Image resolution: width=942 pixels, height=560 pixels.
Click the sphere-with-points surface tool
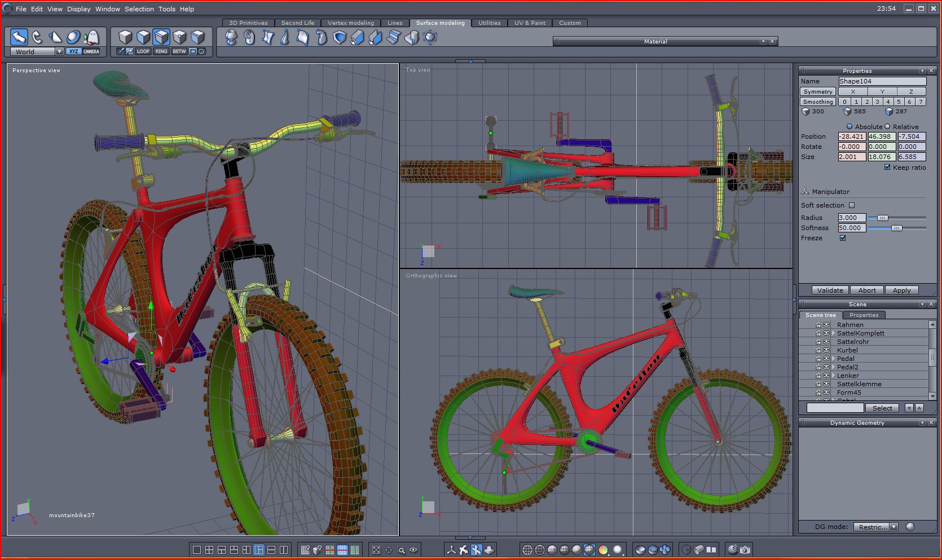tap(430, 37)
